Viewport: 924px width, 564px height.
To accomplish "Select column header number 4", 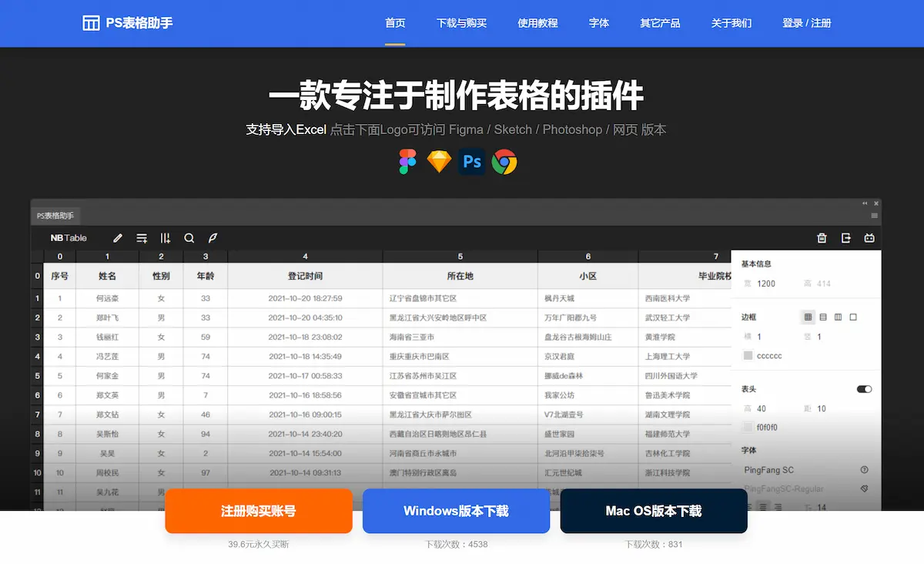I will [x=305, y=257].
